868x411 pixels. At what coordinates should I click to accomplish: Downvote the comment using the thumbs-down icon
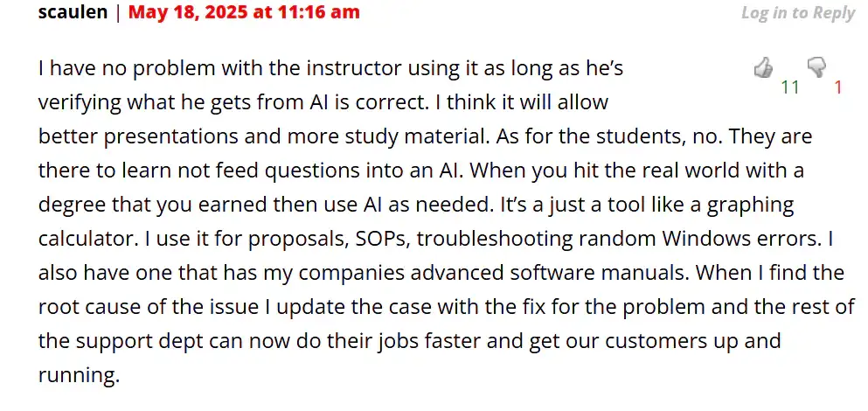[x=816, y=67]
